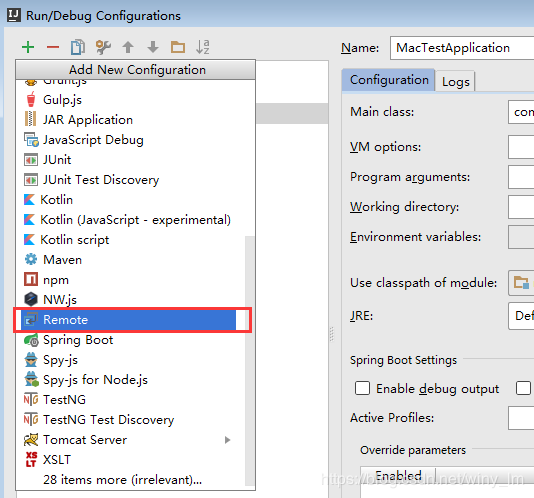Viewport: 534px width, 498px height.
Task: Click the Move Up arrow icon
Action: point(128,47)
